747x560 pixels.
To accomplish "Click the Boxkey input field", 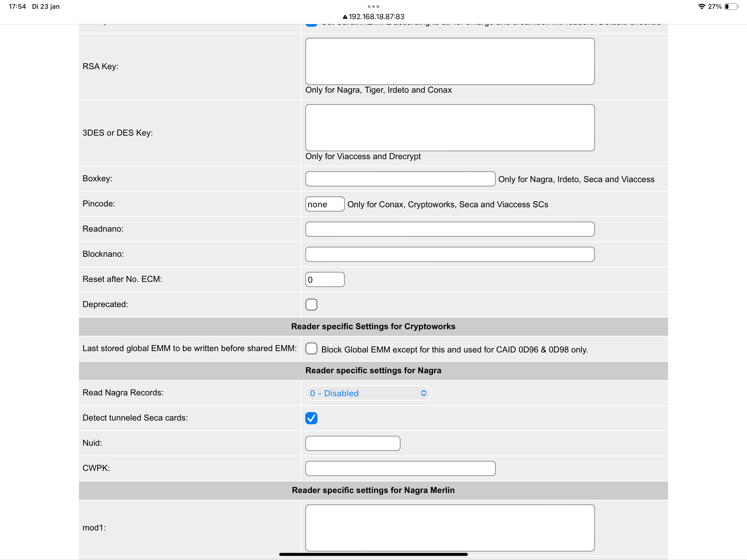I will 400,179.
